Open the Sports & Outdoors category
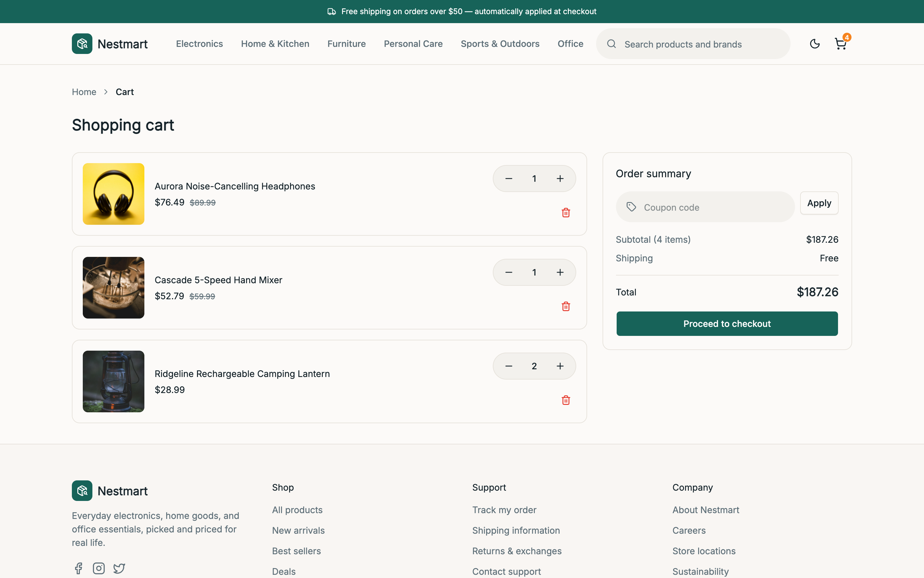 [x=500, y=44]
